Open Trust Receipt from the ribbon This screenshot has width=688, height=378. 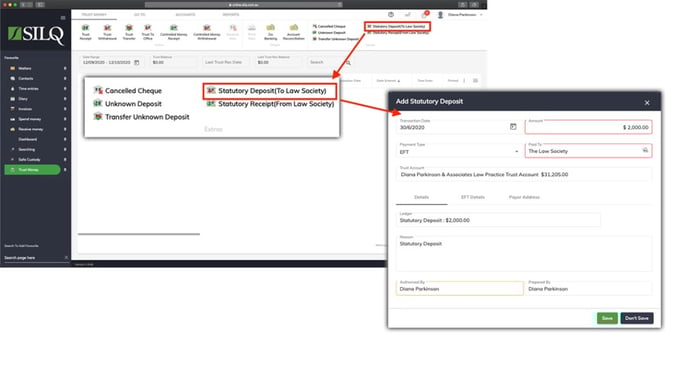tap(86, 32)
